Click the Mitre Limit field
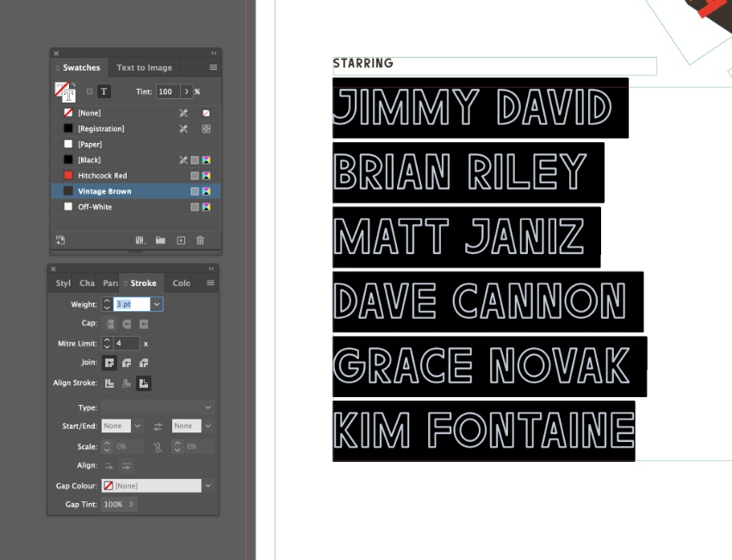 click(127, 343)
